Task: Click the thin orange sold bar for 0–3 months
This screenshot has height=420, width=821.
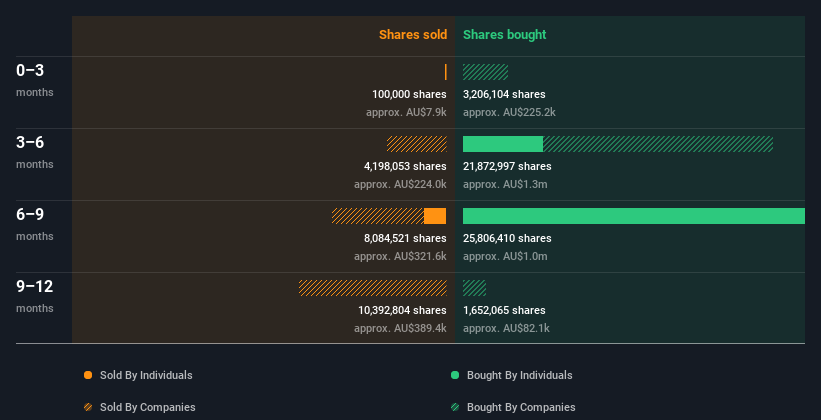Action: (x=446, y=72)
